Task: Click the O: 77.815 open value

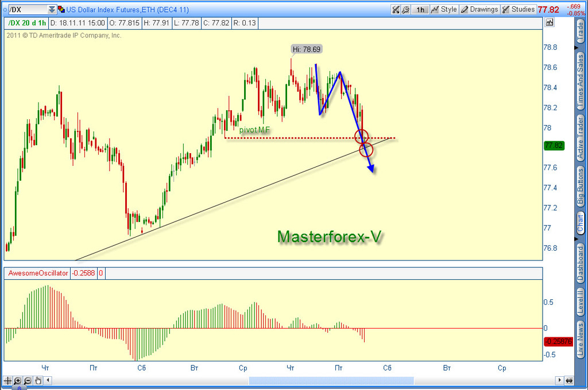Action: pos(125,23)
